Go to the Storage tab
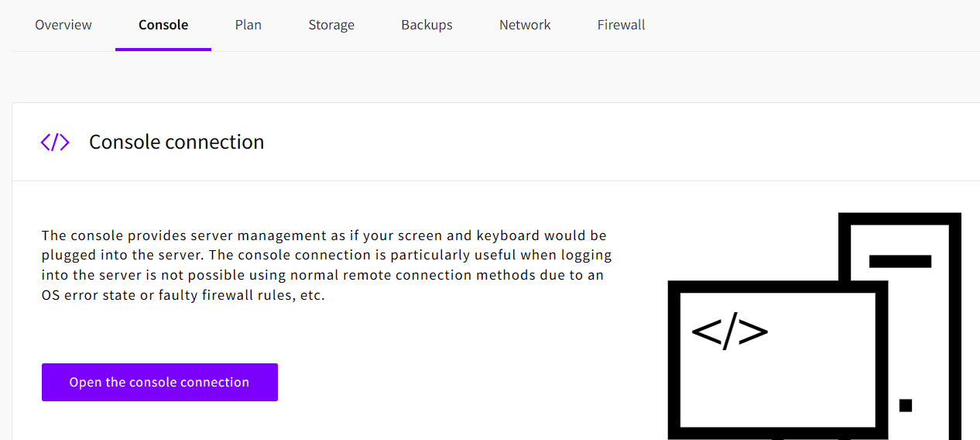 tap(331, 25)
